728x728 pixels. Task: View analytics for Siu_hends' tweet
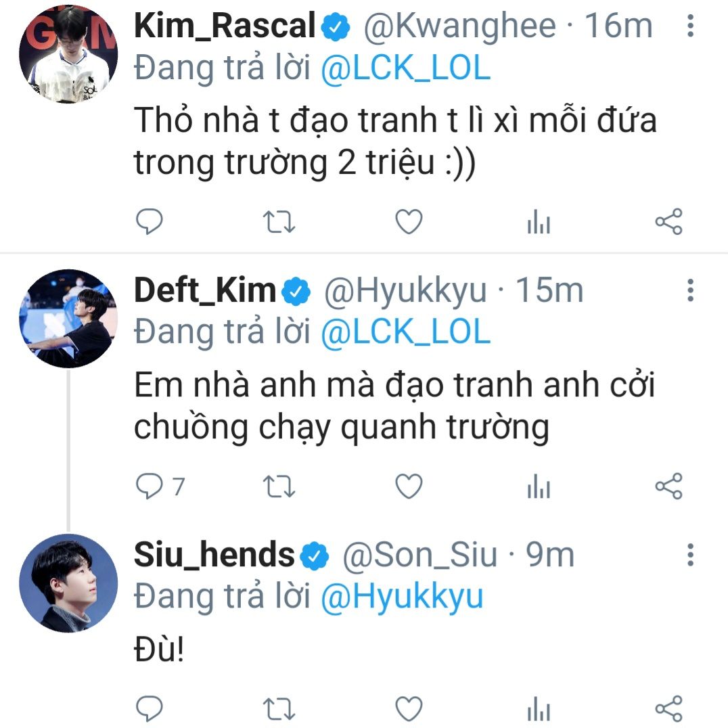tap(539, 710)
